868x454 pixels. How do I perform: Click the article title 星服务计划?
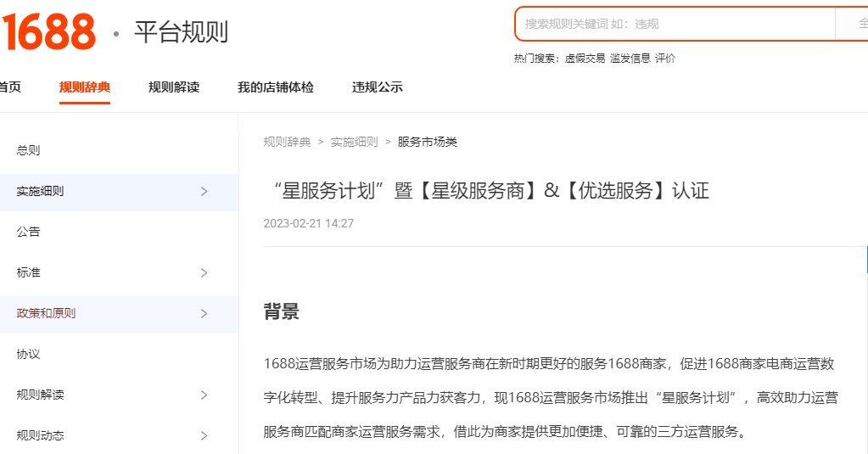point(490,190)
